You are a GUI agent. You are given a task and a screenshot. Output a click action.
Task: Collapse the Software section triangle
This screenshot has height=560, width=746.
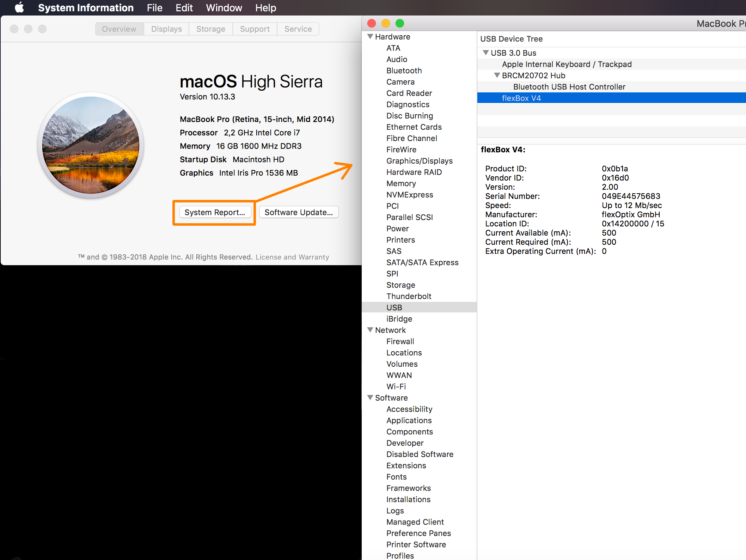coord(370,397)
